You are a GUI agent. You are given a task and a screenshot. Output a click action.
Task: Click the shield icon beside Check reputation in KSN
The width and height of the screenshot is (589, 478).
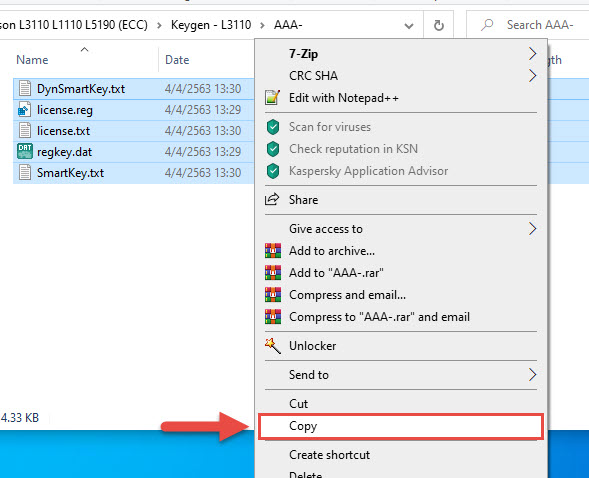click(273, 149)
